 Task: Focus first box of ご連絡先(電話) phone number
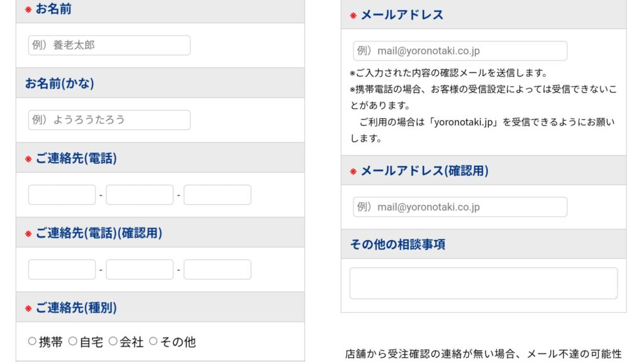(62, 195)
